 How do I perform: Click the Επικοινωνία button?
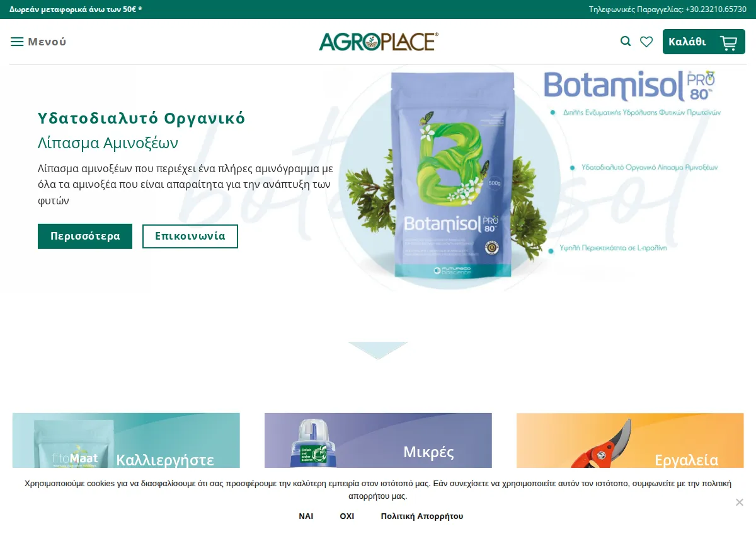point(190,236)
